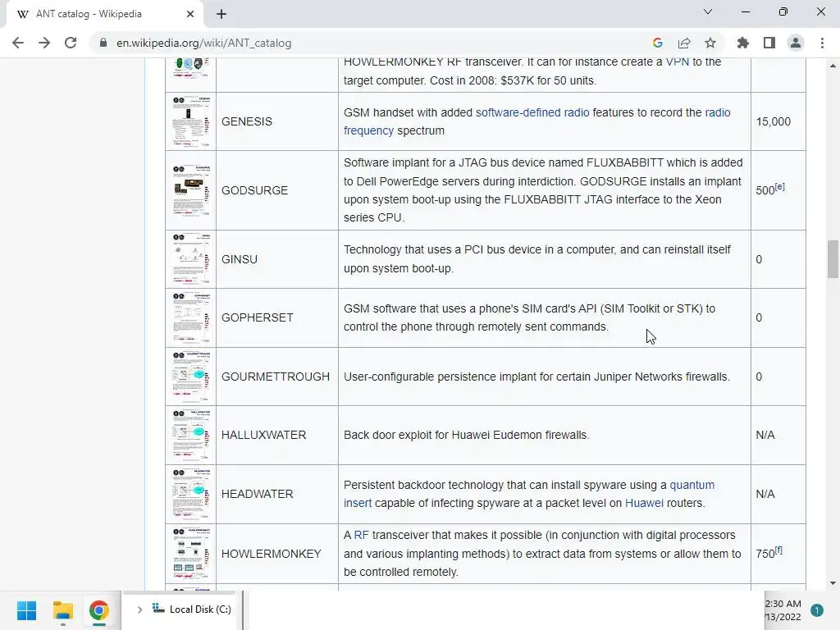This screenshot has height=630, width=840.
Task: Follow the VPN link
Action: coord(677,62)
